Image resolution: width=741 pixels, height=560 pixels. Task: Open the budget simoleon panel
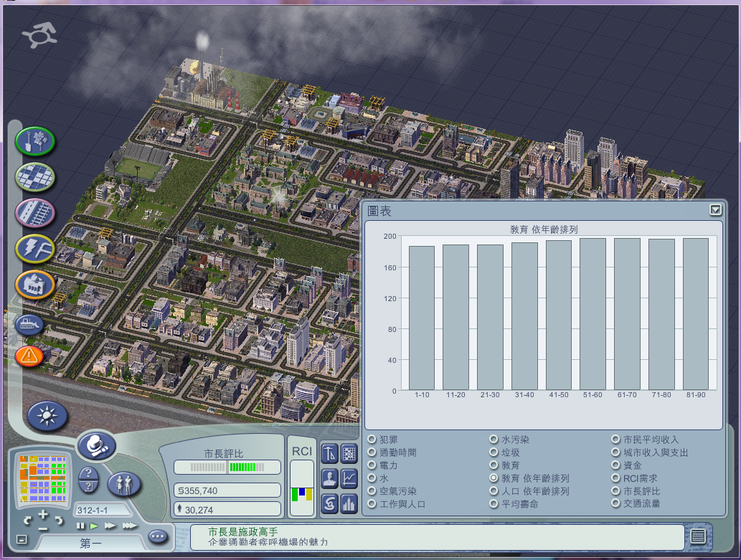329,503
